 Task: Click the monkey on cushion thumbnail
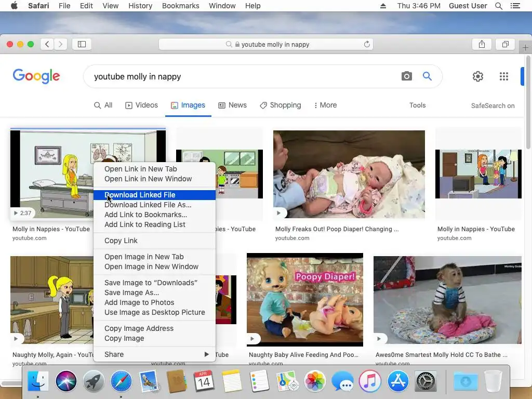pos(447,300)
